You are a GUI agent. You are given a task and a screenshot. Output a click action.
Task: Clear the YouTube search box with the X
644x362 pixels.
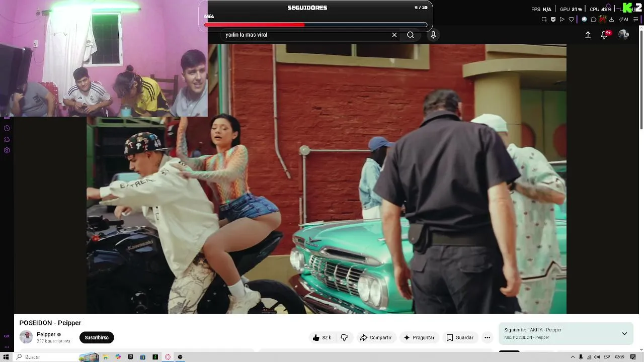pyautogui.click(x=394, y=35)
